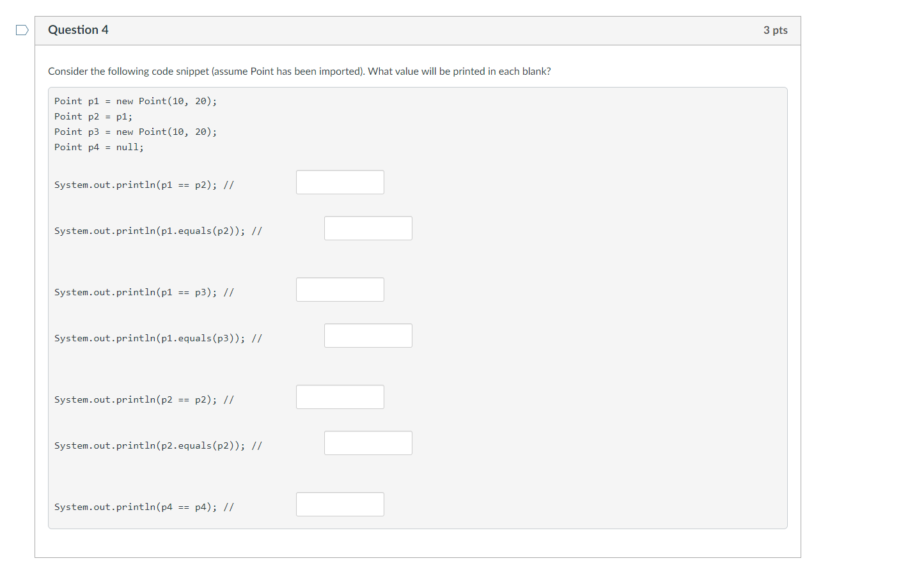Select the blank for p1 == p3
Image resolution: width=924 pixels, height=572 pixels.
point(340,290)
